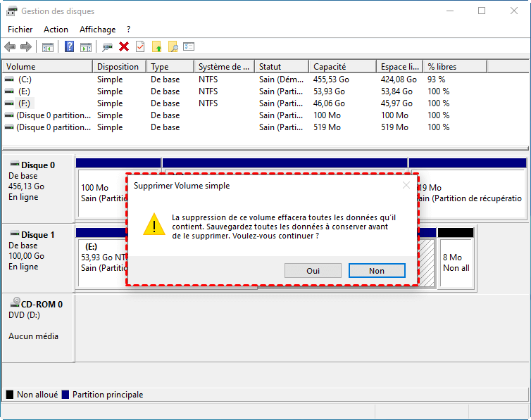
Task: Select the hatched (F:) partition strip on Disque 1
Action: coord(427,262)
